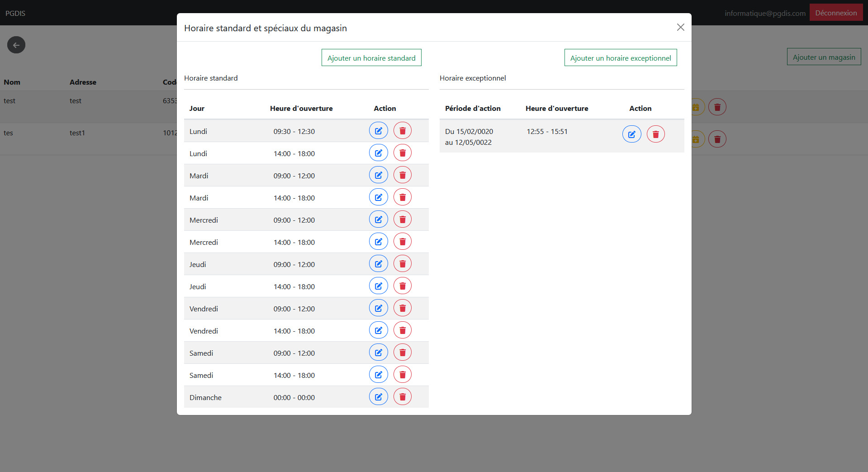Edit the Lundi 09:30 - 12:30 schedule
The height and width of the screenshot is (472, 868).
378,131
